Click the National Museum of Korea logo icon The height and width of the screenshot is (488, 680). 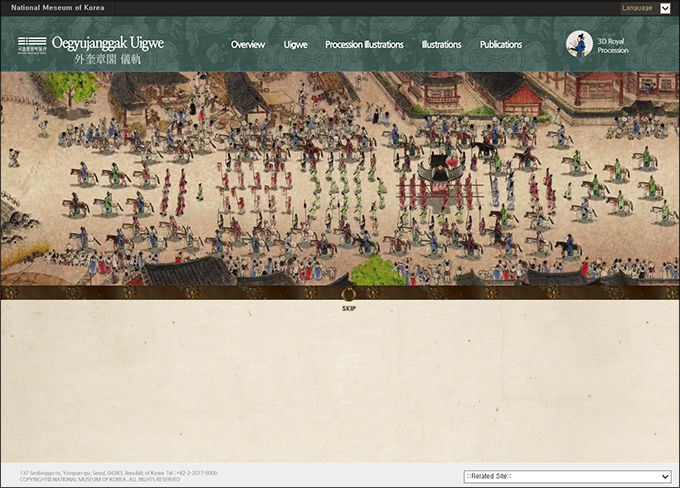(32, 45)
